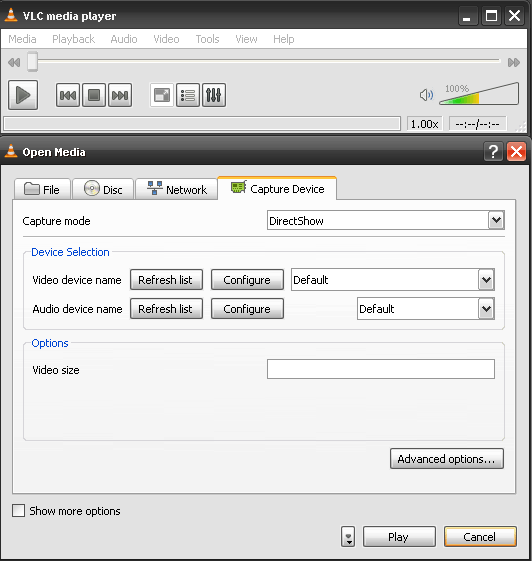The image size is (532, 561).
Task: Expand the Audio device name dropdown
Action: coord(486,308)
